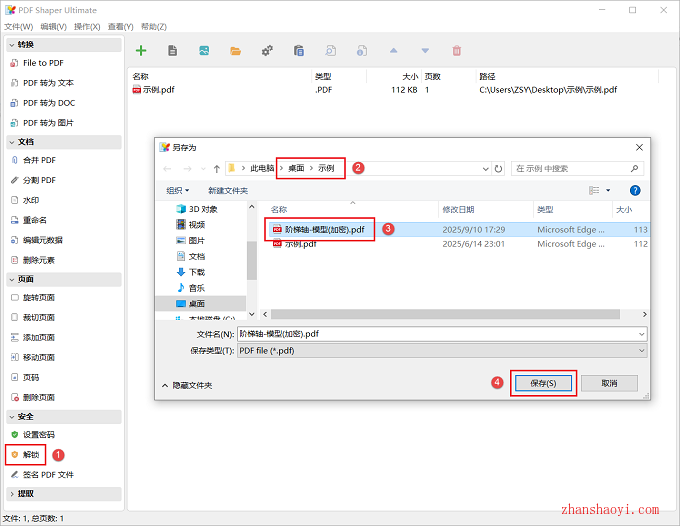This screenshot has height=526, width=680.
Task: Click the orange open folder toolbar icon
Action: (x=235, y=51)
